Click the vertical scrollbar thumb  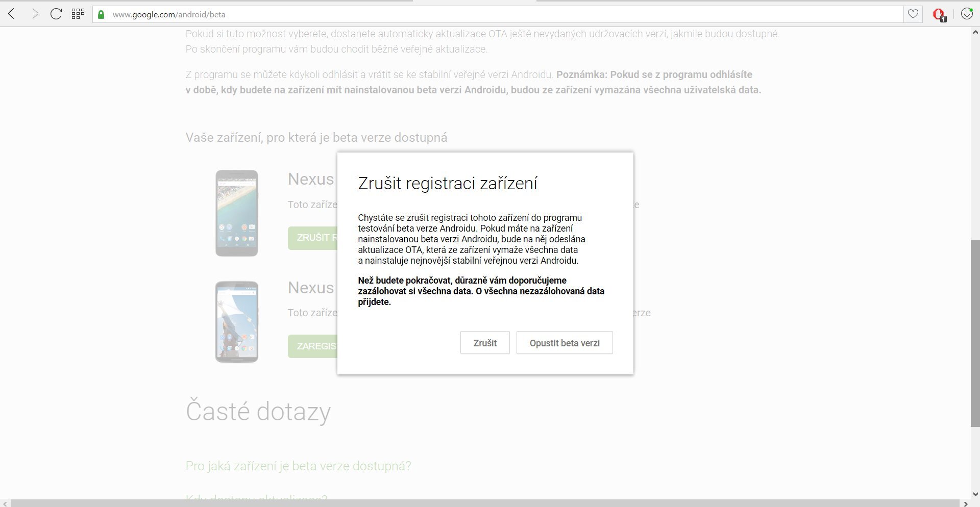click(x=975, y=332)
